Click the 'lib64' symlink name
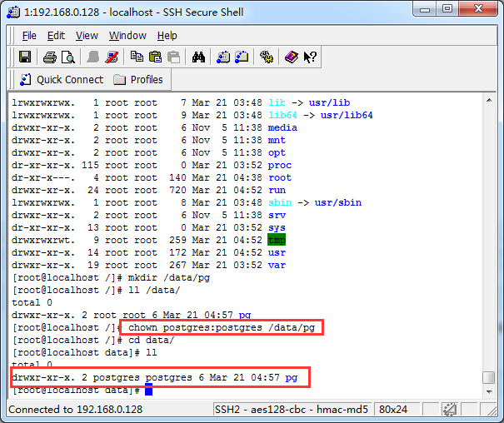The width and height of the screenshot is (504, 423). [282, 115]
